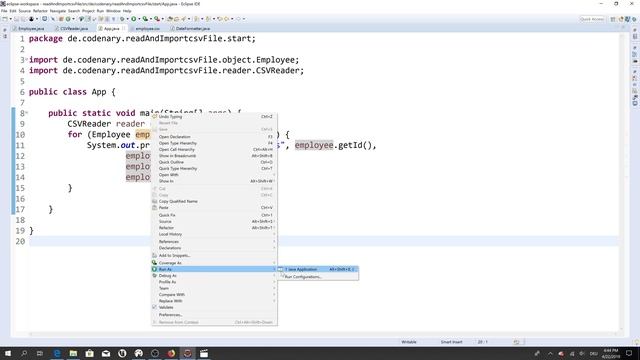Click the highlighted Run As menu entry
The width and height of the screenshot is (640, 360).
(x=214, y=269)
